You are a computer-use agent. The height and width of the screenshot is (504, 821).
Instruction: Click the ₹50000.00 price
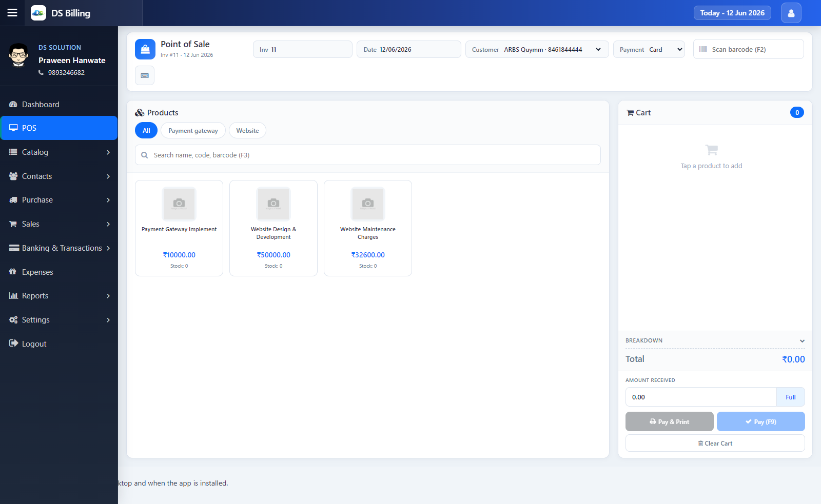coord(273,255)
